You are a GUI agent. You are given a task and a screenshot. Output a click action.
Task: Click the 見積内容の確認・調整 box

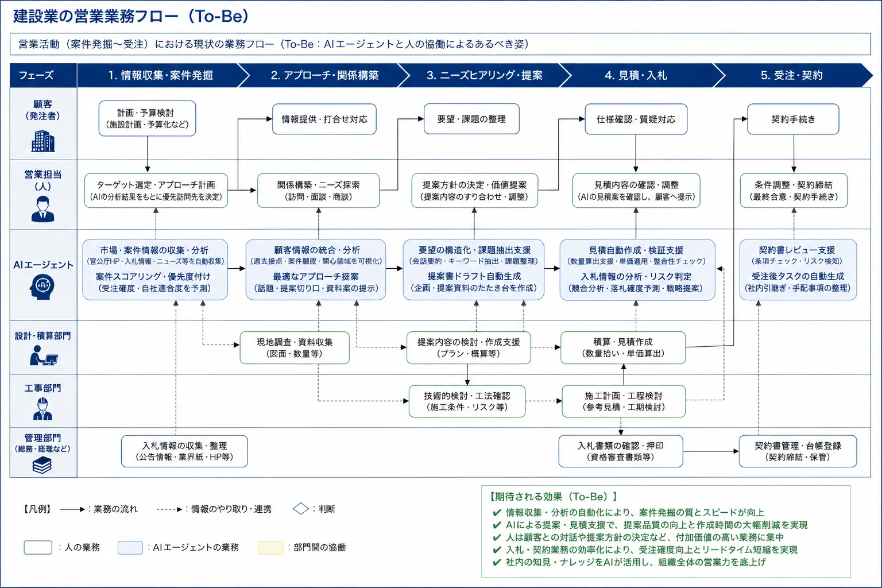tap(636, 191)
